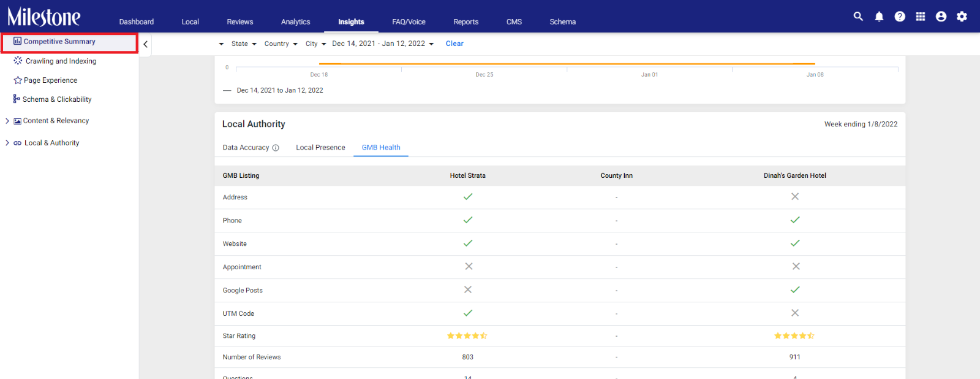Click the Hotel Strata column header
Viewport: 980px width, 379px height.
pos(468,175)
